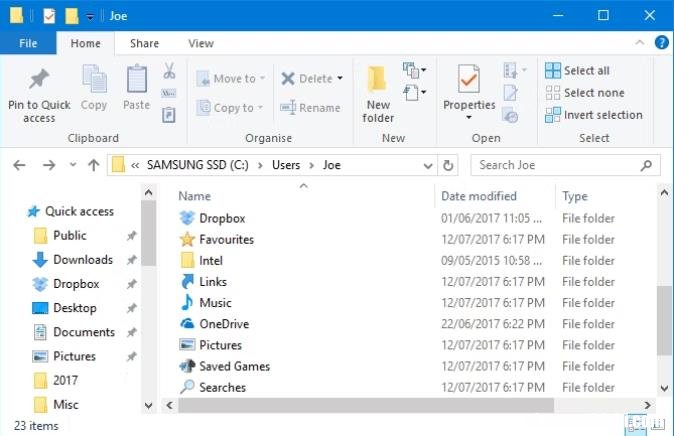This screenshot has width=674, height=436.
Task: Open the Easy access dropdown icon
Action: pyautogui.click(x=414, y=92)
